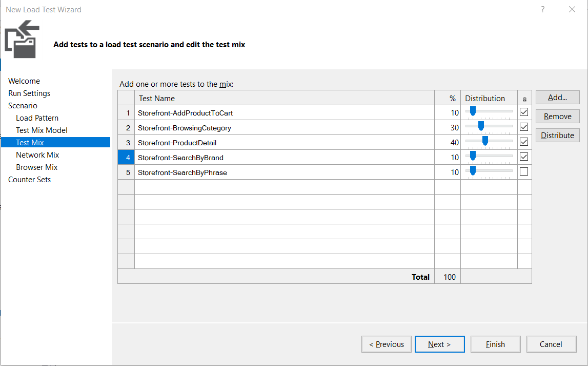This screenshot has width=588, height=366.
Task: Open Run Settings wizard page
Action: coord(29,93)
